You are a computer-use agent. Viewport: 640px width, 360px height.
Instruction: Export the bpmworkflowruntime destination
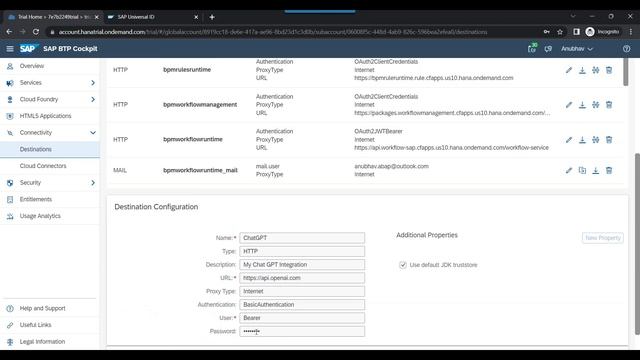tap(582, 140)
